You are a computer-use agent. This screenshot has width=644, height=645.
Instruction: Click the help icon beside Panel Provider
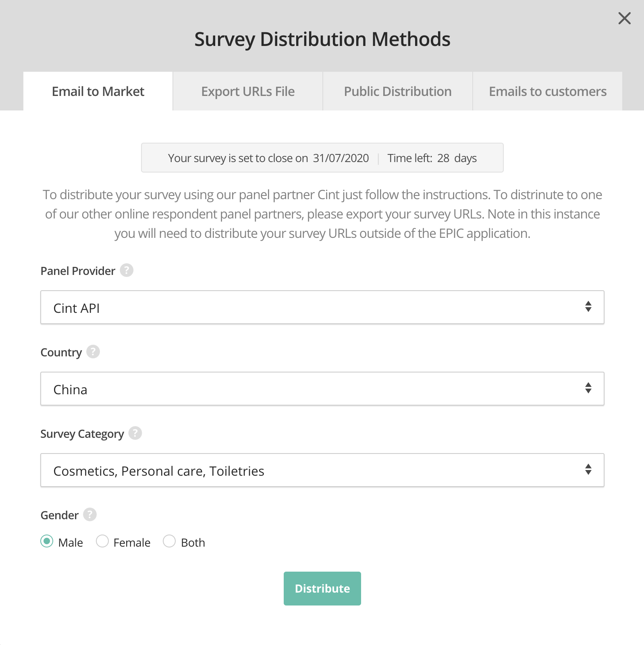127,270
